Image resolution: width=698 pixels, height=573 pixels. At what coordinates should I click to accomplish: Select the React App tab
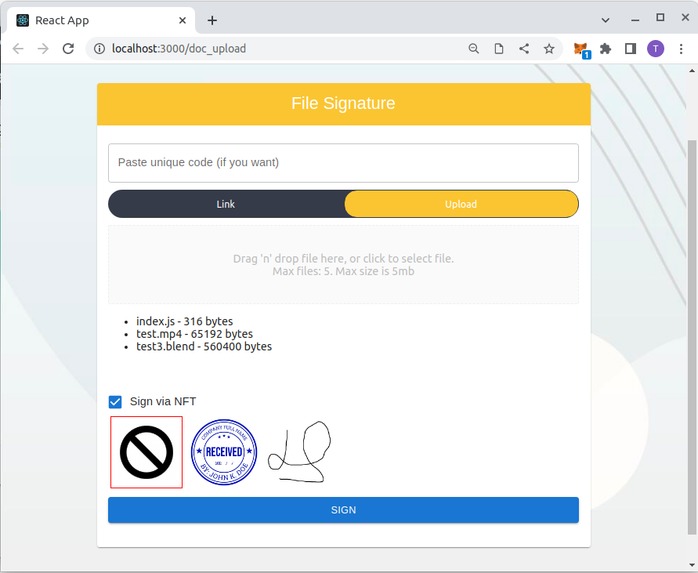pyautogui.click(x=101, y=20)
